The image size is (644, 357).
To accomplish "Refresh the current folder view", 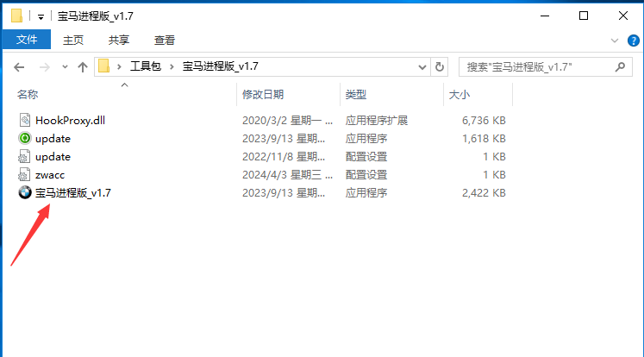I will tap(440, 66).
